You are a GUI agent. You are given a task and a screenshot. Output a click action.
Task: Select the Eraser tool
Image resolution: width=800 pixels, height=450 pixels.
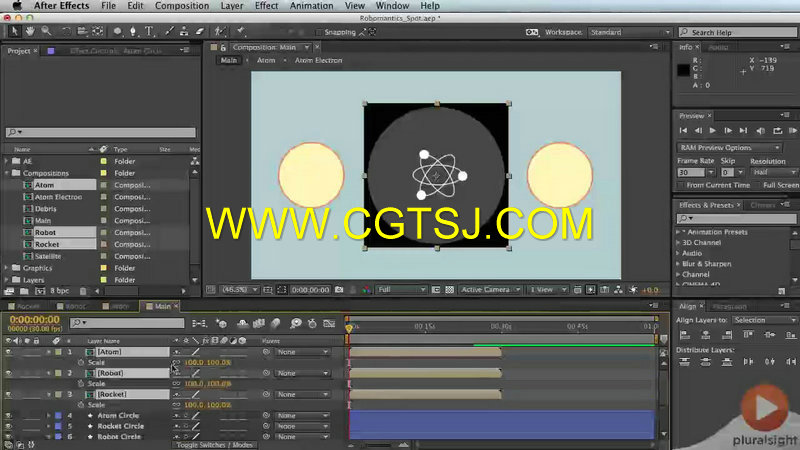[x=200, y=32]
